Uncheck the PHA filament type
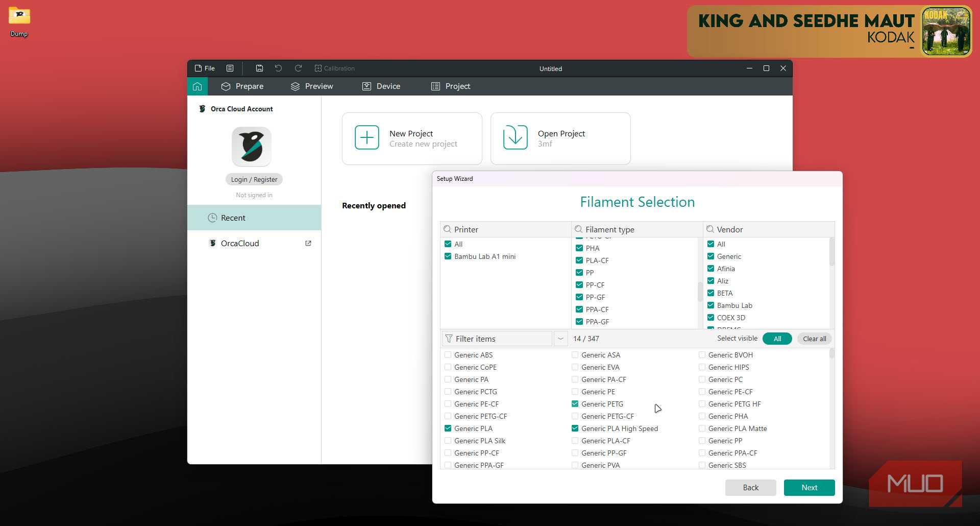Screen dimensions: 980x526 (x=579, y=248)
